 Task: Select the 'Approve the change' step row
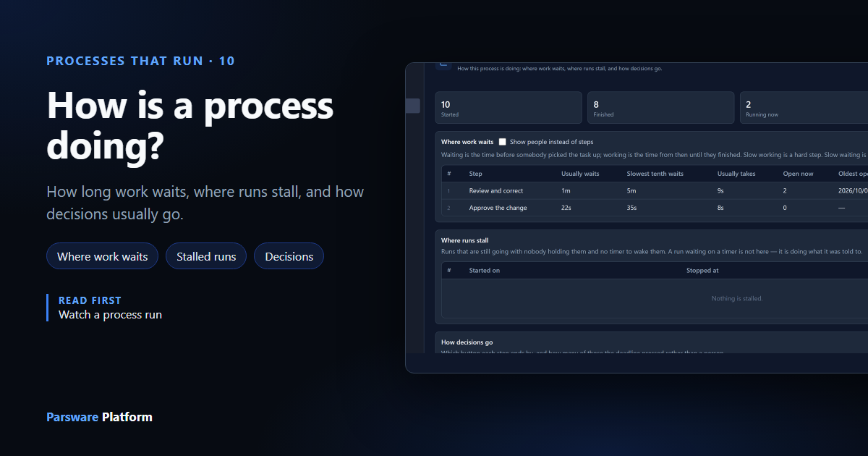655,208
